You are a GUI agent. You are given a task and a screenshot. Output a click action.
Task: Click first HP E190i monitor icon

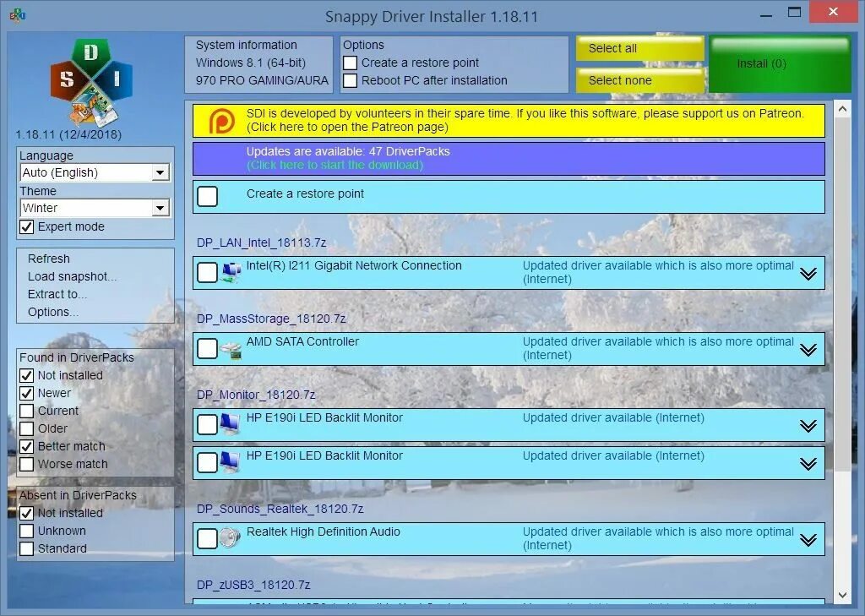230,424
